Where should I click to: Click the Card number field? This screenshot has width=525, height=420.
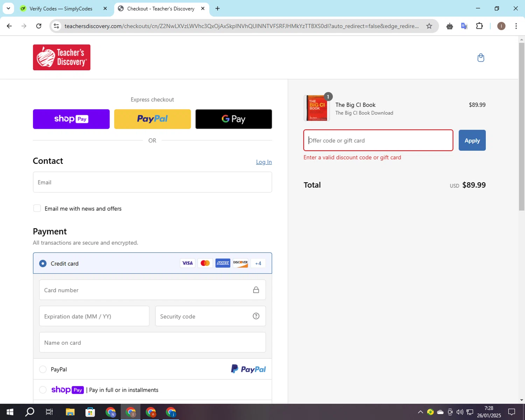(152, 290)
